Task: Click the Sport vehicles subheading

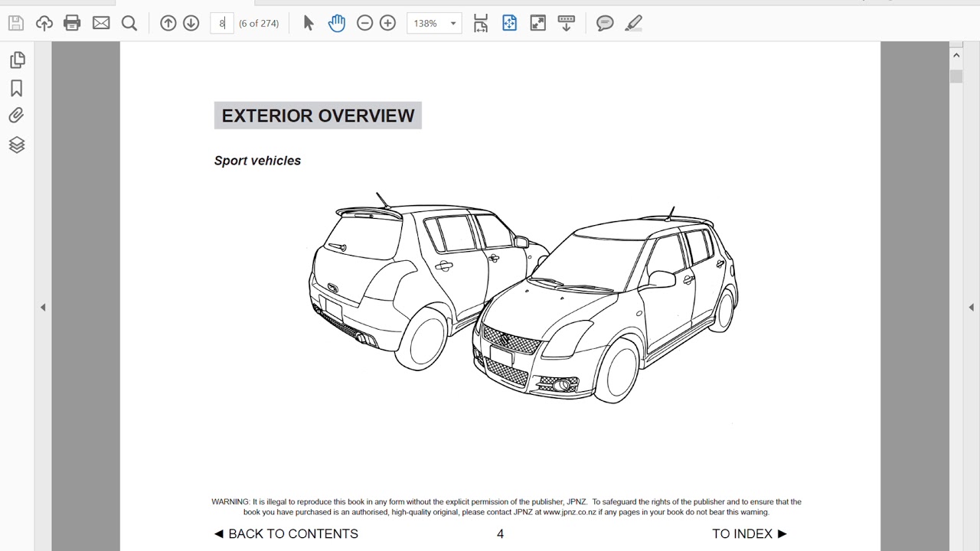Action: tap(257, 161)
